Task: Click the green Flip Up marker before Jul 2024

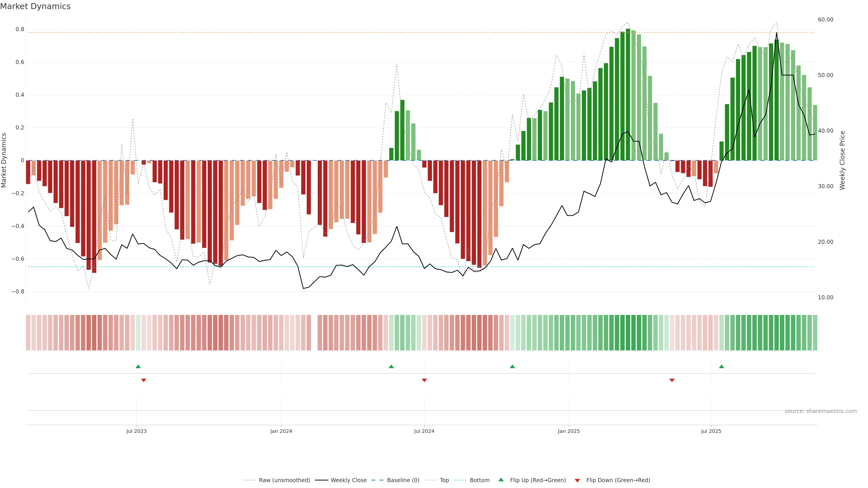Action: click(x=391, y=366)
